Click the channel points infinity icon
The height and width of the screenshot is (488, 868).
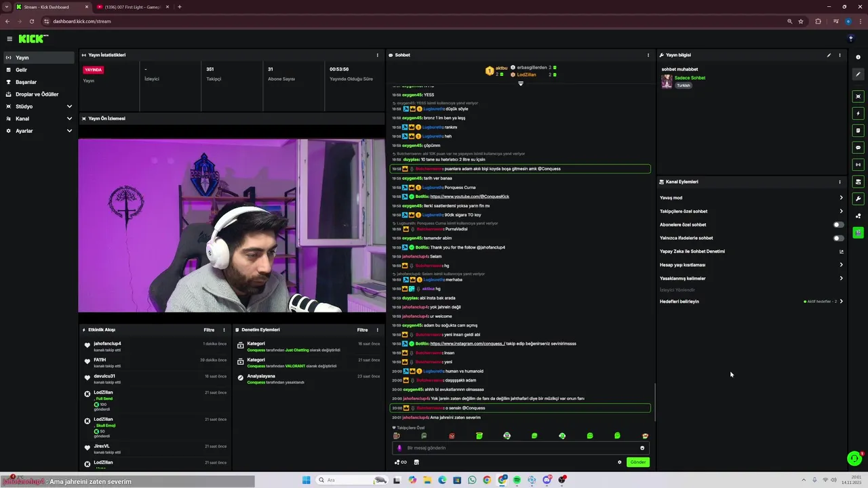click(x=401, y=462)
